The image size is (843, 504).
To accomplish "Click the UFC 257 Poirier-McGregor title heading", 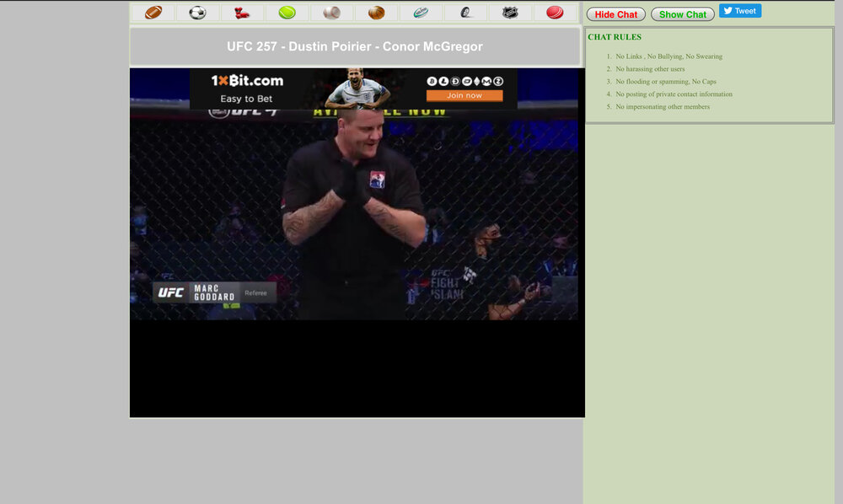I will click(x=355, y=46).
